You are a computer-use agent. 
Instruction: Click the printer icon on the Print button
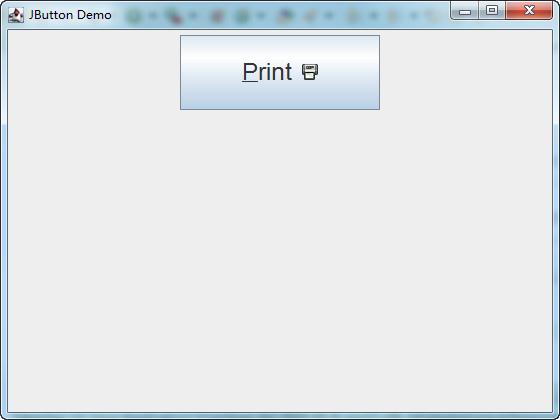pyautogui.click(x=310, y=72)
